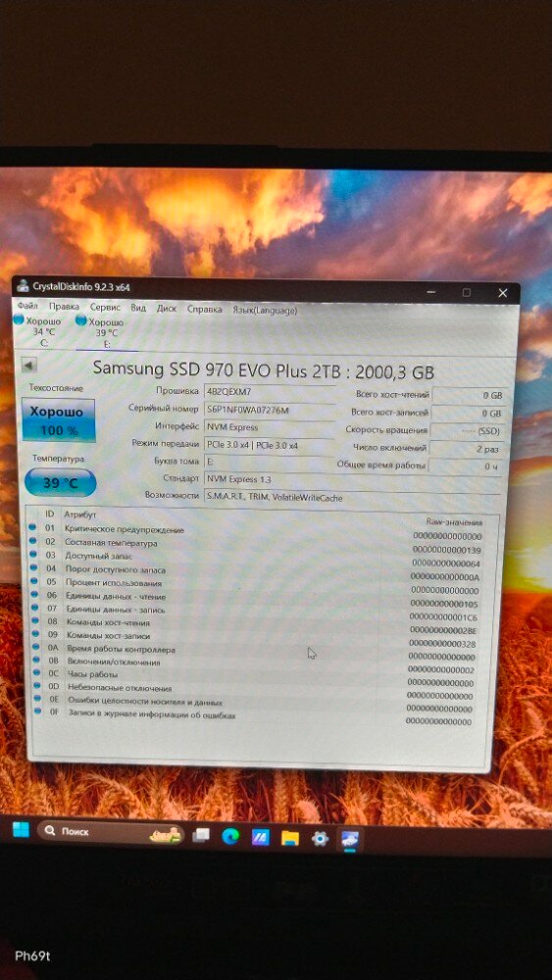Screen dimensions: 552x980
Task: Click the Общее время работы value 0 ч
Action: pyautogui.click(x=466, y=466)
